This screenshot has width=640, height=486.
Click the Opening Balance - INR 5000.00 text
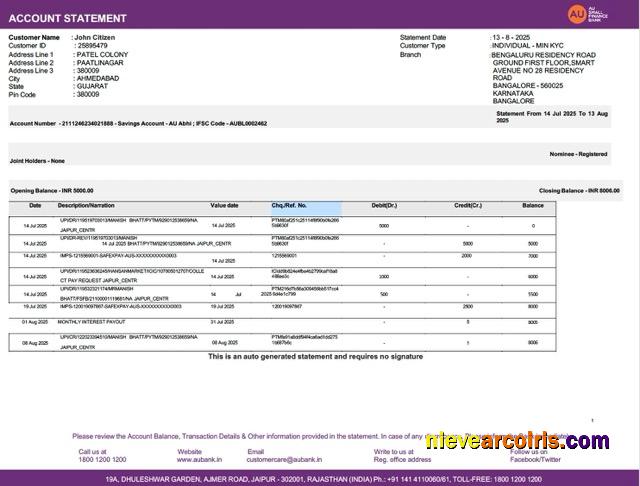click(x=51, y=190)
